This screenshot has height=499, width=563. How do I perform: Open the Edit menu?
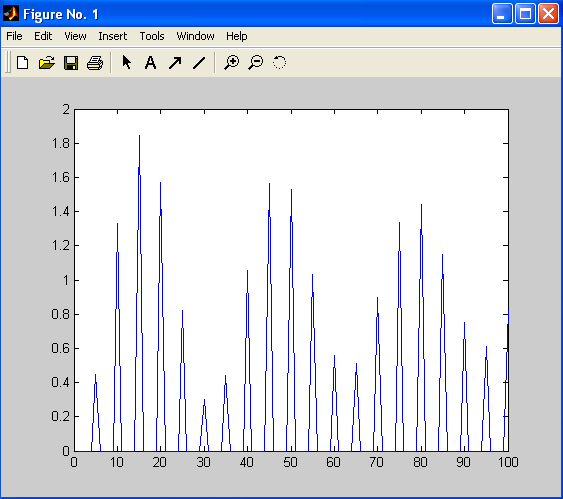tap(43, 36)
